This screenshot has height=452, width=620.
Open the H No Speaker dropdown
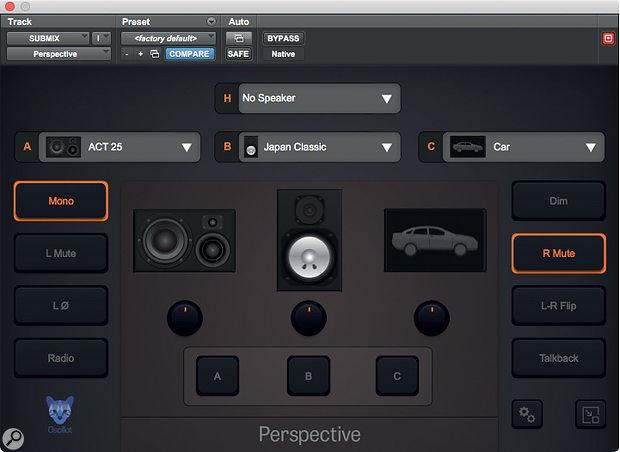click(319, 98)
